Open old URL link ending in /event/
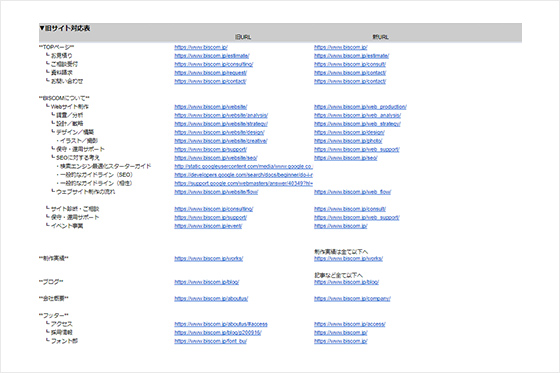 pyautogui.click(x=208, y=226)
